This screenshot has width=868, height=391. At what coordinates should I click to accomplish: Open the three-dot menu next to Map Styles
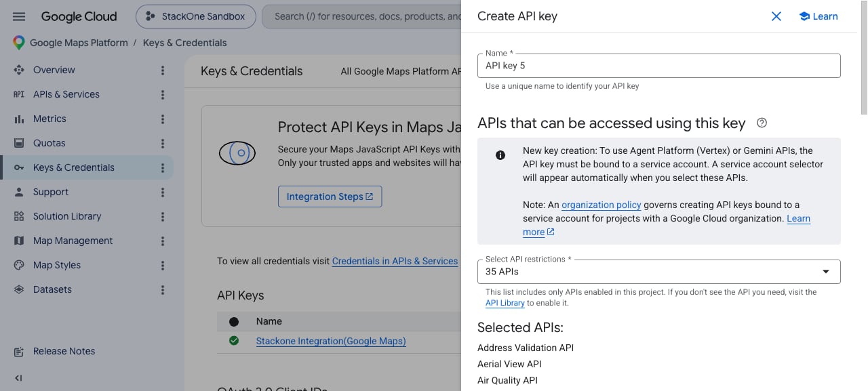point(163,265)
